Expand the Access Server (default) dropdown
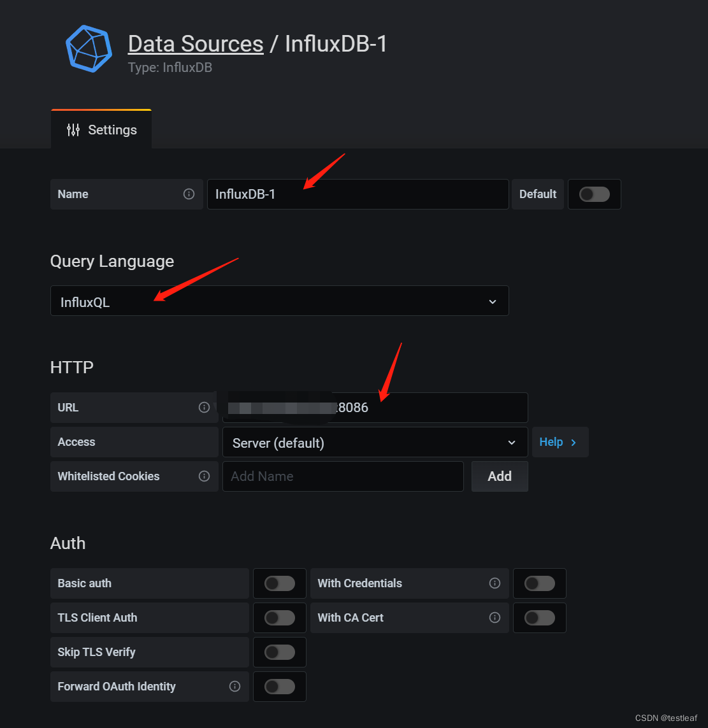 375,442
